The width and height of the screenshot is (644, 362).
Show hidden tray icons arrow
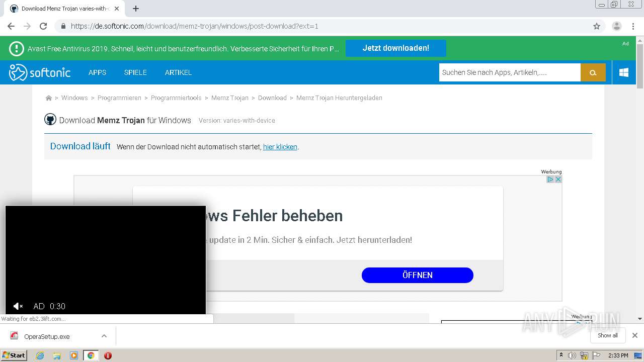click(x=561, y=355)
